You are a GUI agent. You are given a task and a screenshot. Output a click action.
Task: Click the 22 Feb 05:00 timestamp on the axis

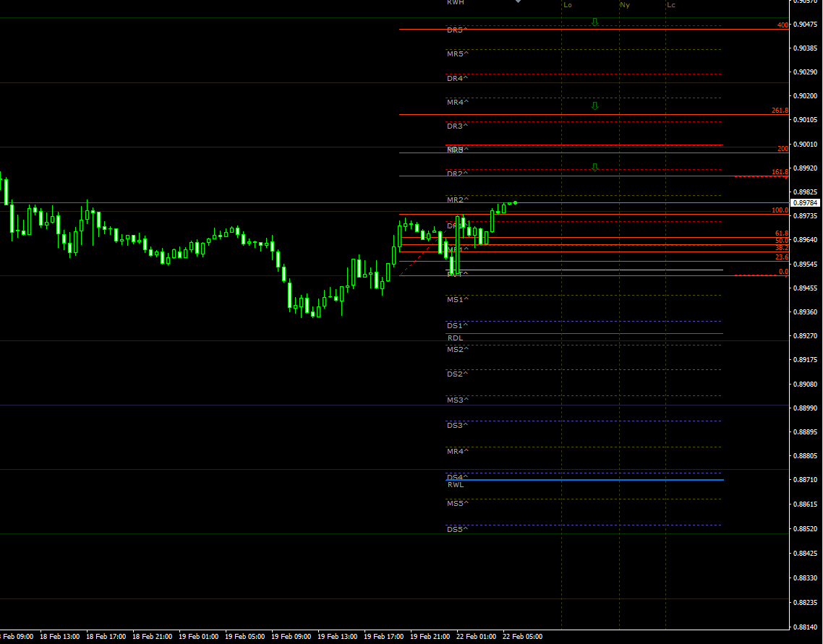[x=522, y=637]
